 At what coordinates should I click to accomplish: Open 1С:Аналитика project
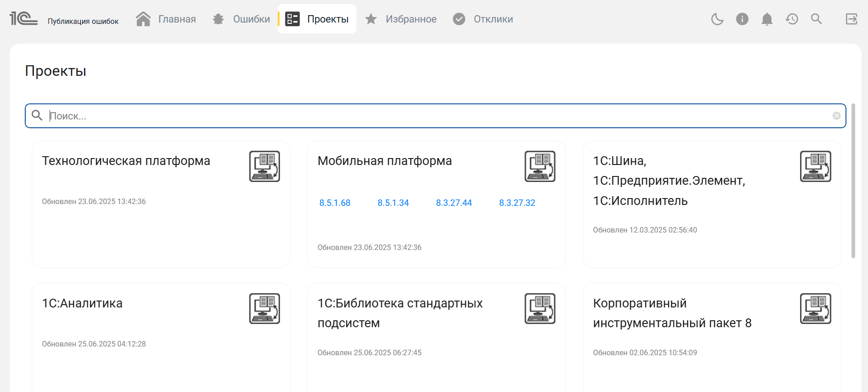82,303
